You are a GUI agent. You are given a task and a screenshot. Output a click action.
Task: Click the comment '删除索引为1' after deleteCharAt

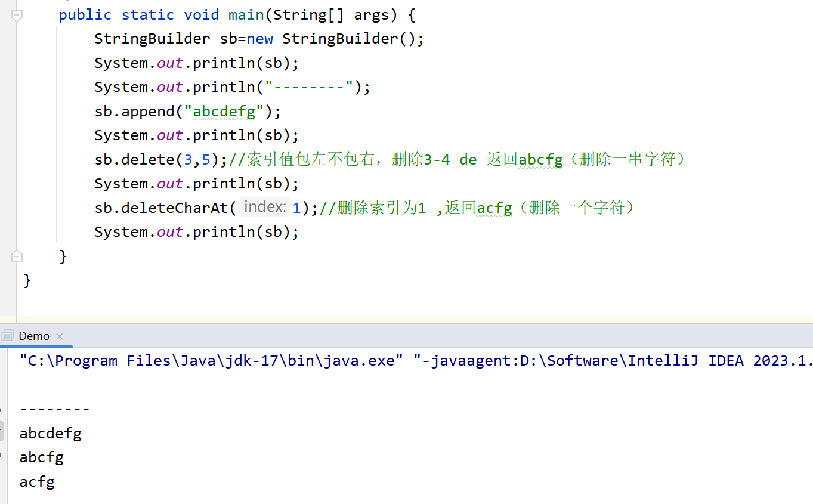pyautogui.click(x=381, y=208)
